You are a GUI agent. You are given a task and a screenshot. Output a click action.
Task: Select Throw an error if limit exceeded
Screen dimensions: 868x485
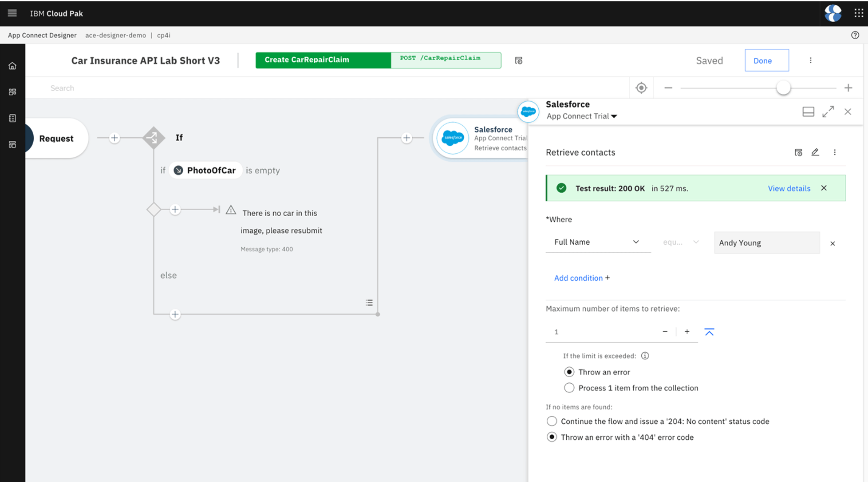coord(569,372)
